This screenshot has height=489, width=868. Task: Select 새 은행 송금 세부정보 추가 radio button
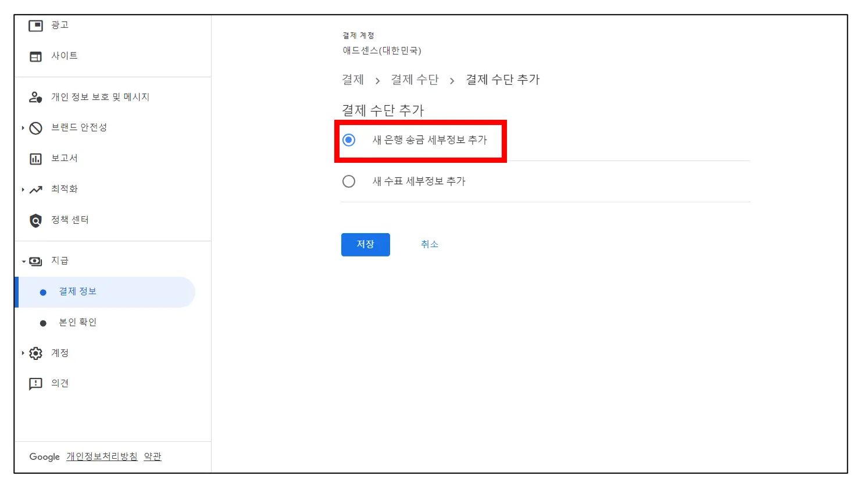pyautogui.click(x=349, y=140)
